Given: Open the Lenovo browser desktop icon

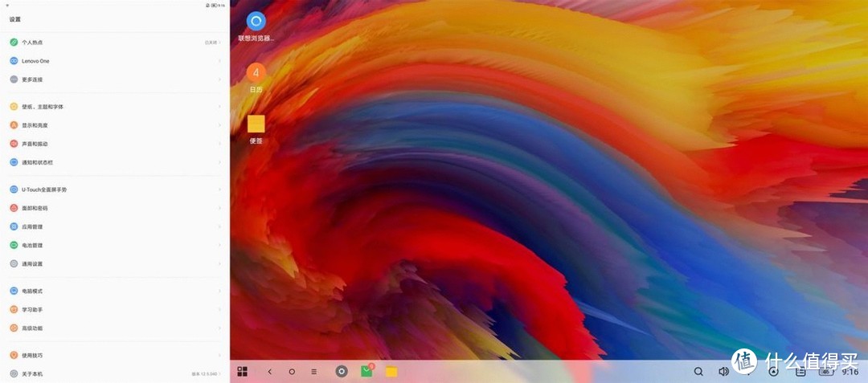Looking at the screenshot, I should (x=256, y=22).
